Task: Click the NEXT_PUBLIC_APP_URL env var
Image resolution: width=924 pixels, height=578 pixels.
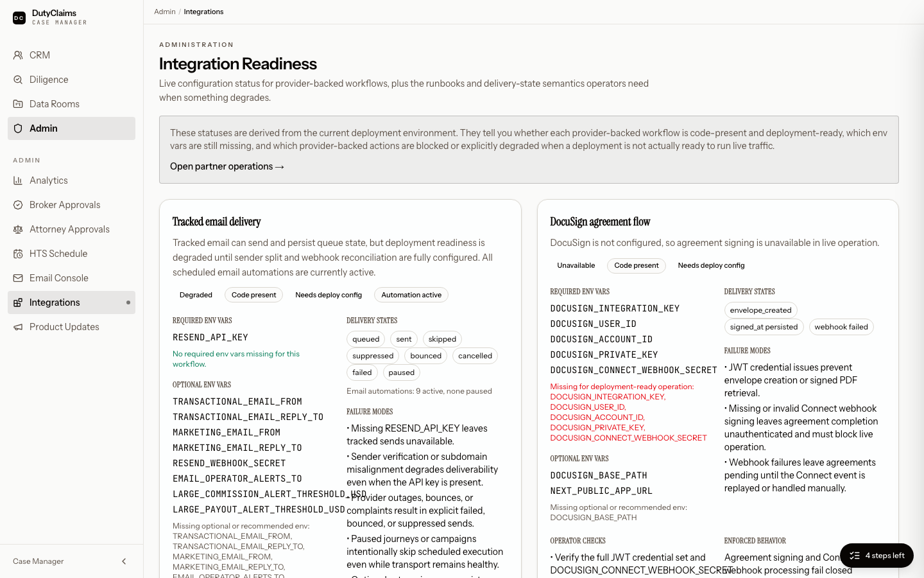Action: click(601, 491)
